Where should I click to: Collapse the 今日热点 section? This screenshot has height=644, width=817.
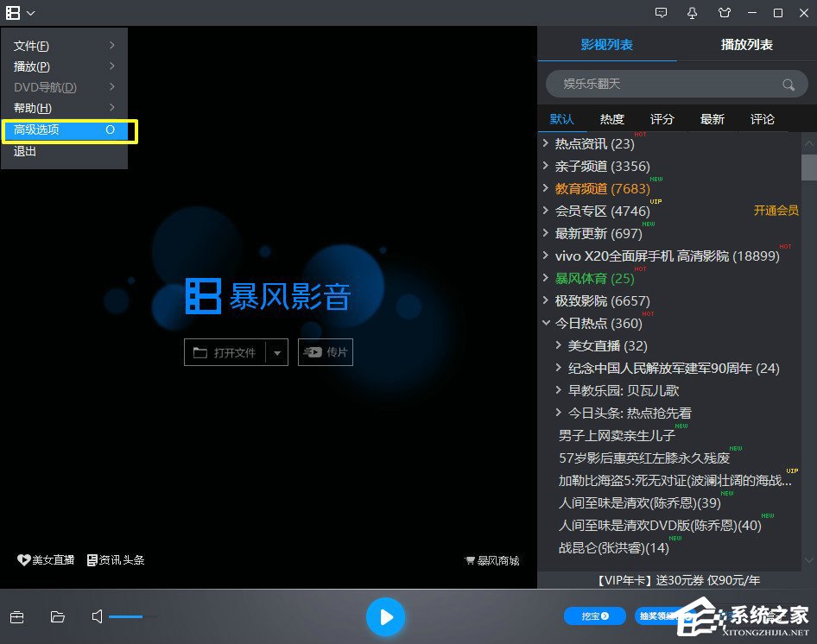pyautogui.click(x=547, y=323)
